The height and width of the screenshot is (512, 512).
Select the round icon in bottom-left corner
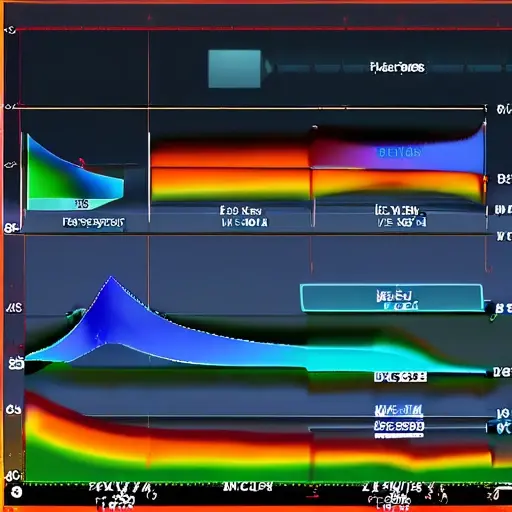click(x=16, y=492)
